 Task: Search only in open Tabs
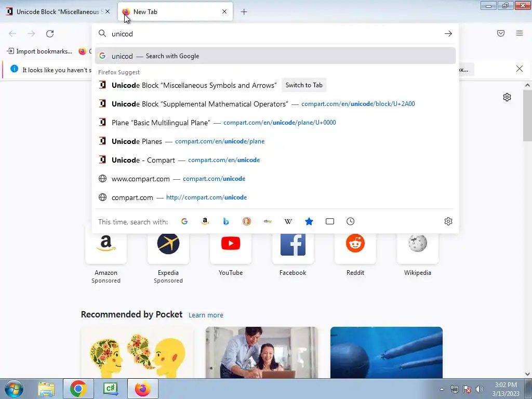pyautogui.click(x=330, y=221)
